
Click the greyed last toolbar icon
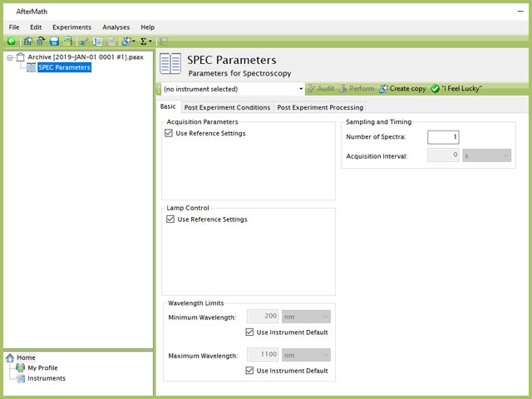click(165, 42)
